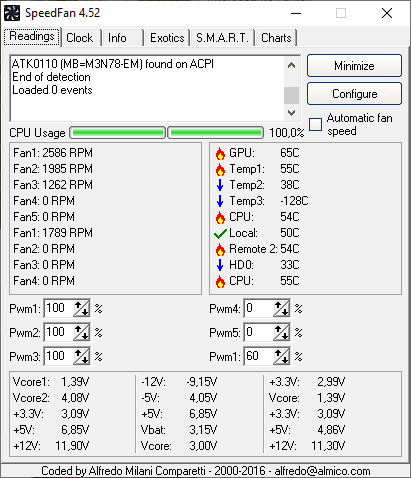Screen dimensions: 411x478
Task: Click the blue down arrow beside Temp2
Action: coord(220,185)
